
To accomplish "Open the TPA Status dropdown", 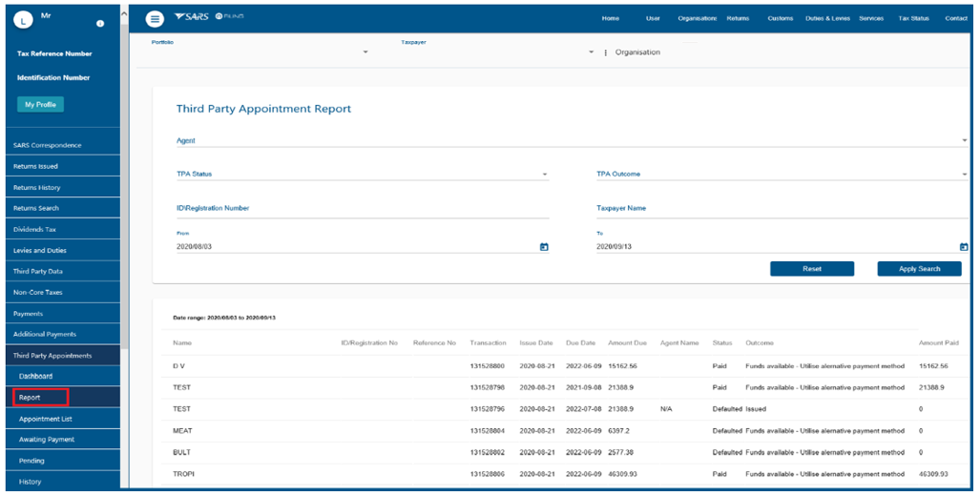I will click(545, 175).
